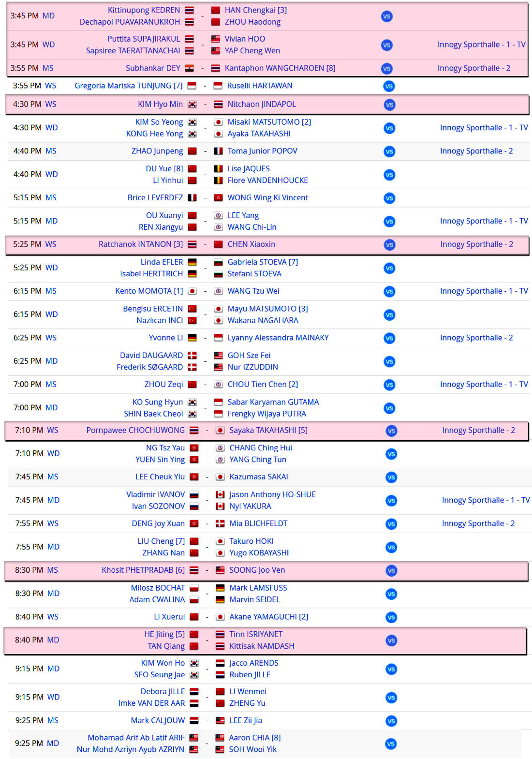The image size is (532, 759).
Task: Click player ZHENG Yu
Action: [x=247, y=703]
